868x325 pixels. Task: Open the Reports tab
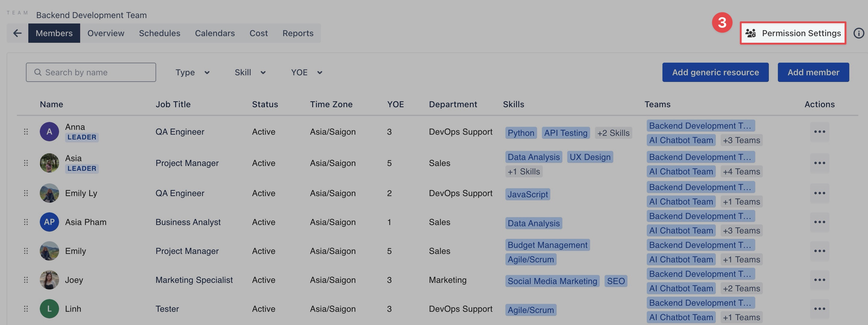click(x=298, y=33)
